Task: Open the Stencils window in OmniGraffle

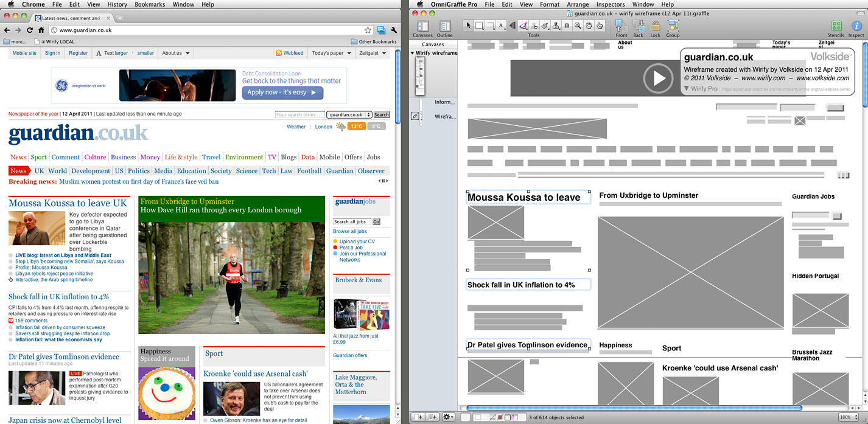Action: [x=836, y=29]
